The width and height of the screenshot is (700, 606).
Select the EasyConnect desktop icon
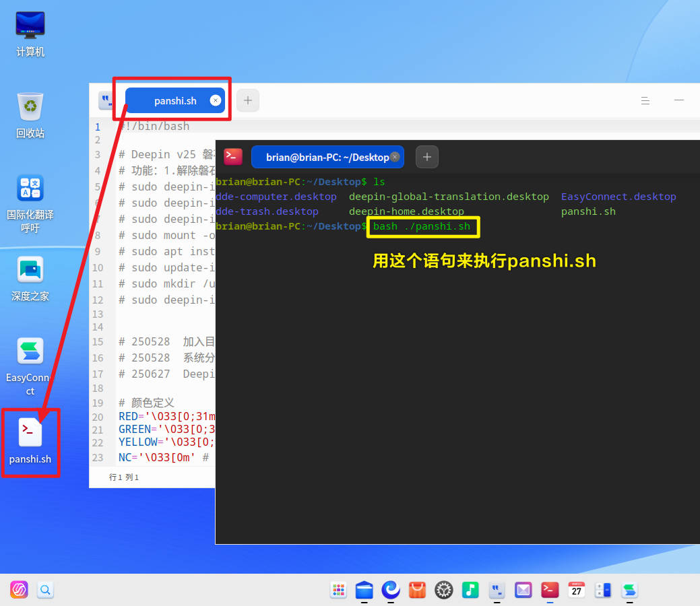(30, 366)
